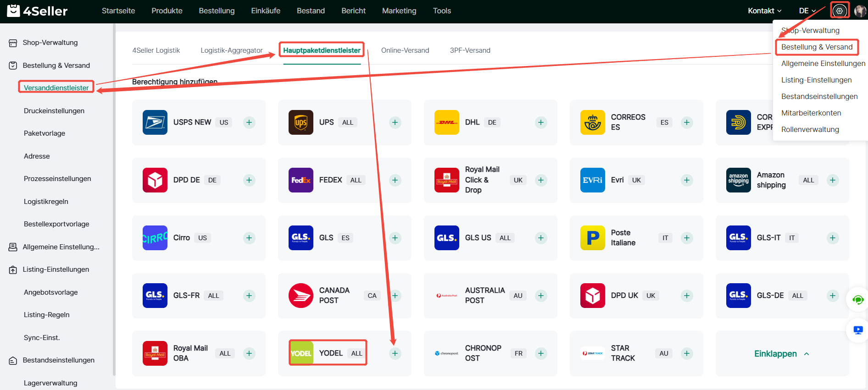Add CORREOS ES carrier via plus icon

tap(687, 122)
